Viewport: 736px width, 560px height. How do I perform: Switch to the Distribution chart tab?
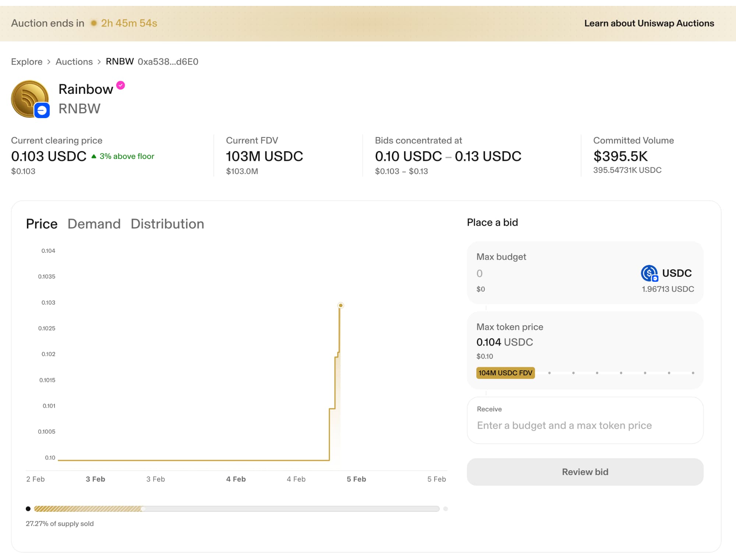click(x=167, y=224)
